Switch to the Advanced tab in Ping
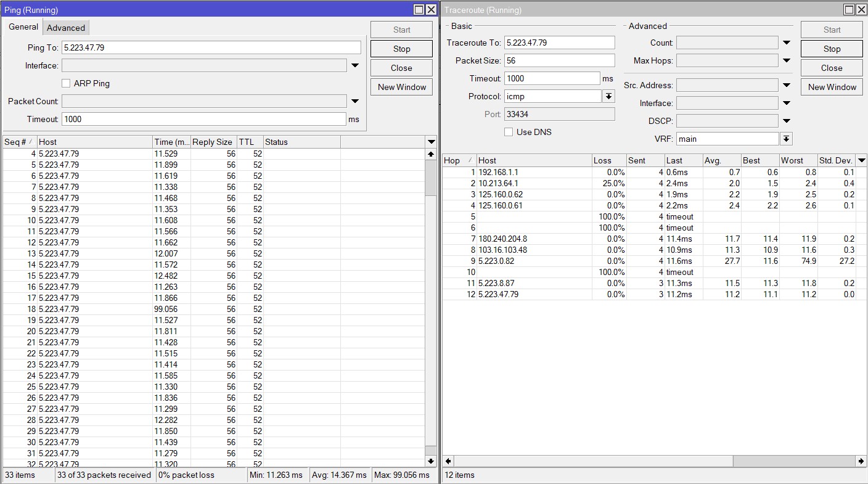Screen dimensions: 868x484 pyautogui.click(x=66, y=28)
